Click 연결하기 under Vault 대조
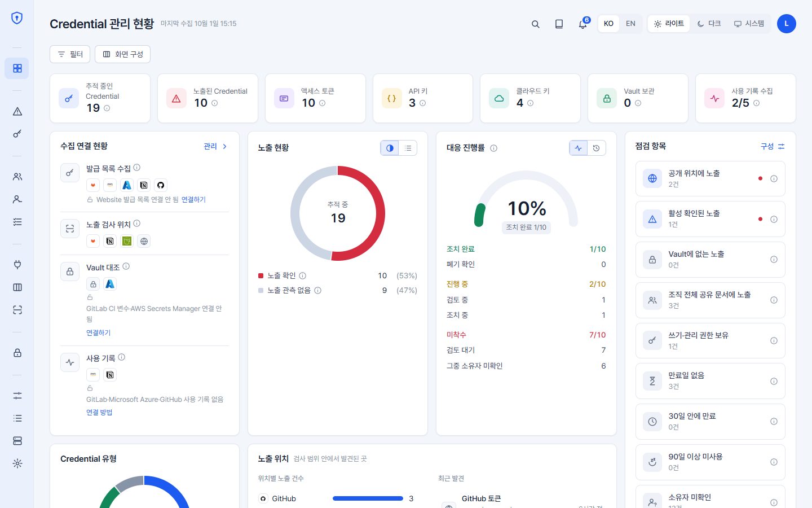This screenshot has height=508, width=812. point(99,333)
